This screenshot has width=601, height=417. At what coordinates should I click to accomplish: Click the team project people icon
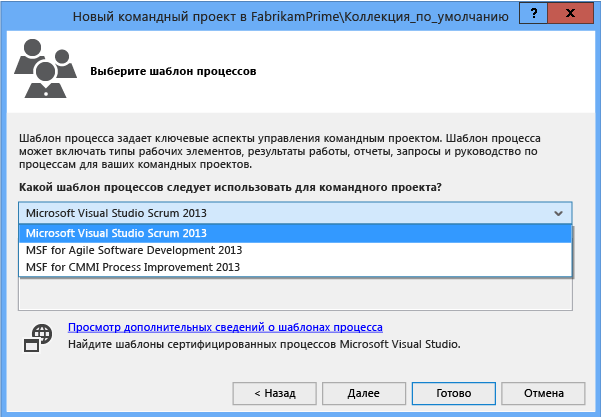(46, 69)
